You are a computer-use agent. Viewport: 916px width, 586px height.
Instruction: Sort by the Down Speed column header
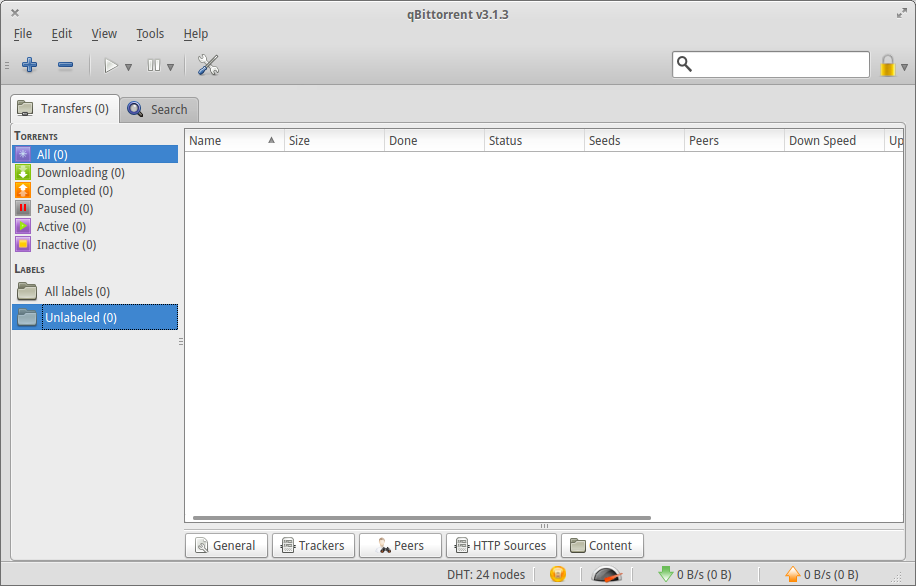click(x=834, y=141)
